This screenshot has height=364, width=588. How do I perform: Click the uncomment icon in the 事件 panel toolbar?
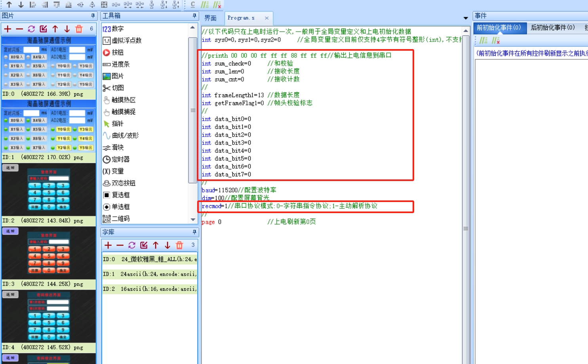tap(496, 40)
